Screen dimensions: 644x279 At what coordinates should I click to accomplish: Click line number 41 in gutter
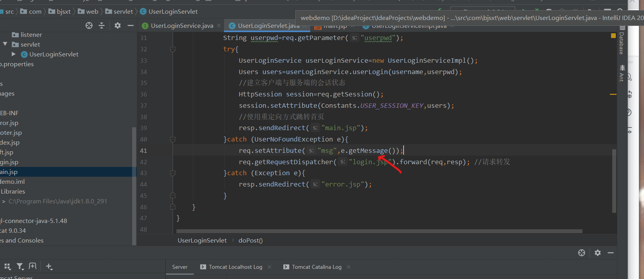pyautogui.click(x=144, y=151)
